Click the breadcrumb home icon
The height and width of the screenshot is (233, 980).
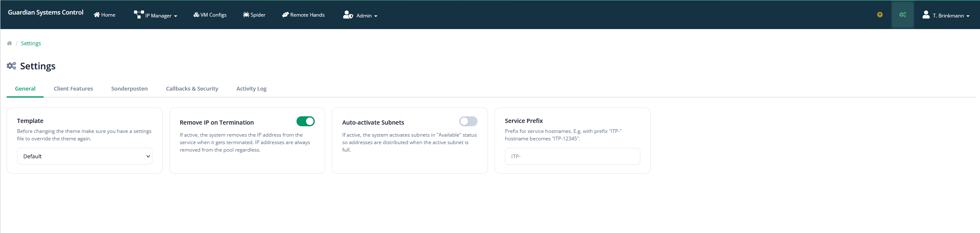(9, 43)
